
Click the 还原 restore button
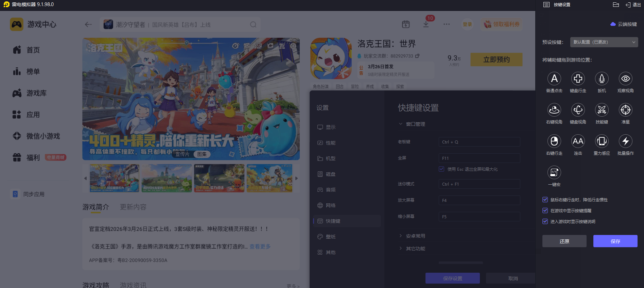pyautogui.click(x=564, y=241)
